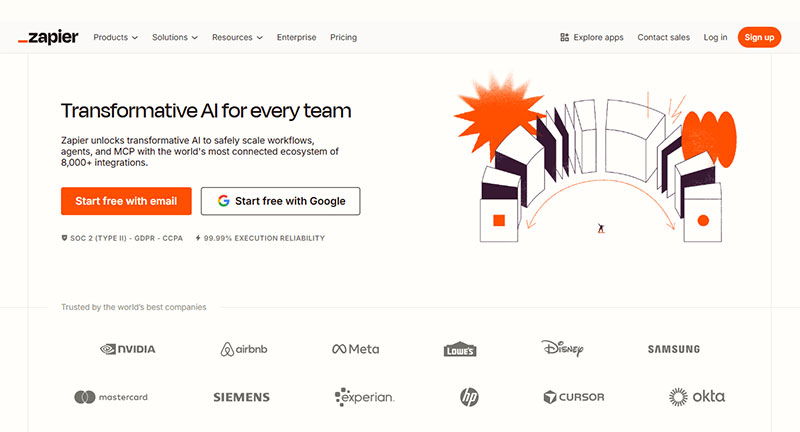Image resolution: width=800 pixels, height=432 pixels.
Task: Click the Disney logo
Action: click(562, 348)
